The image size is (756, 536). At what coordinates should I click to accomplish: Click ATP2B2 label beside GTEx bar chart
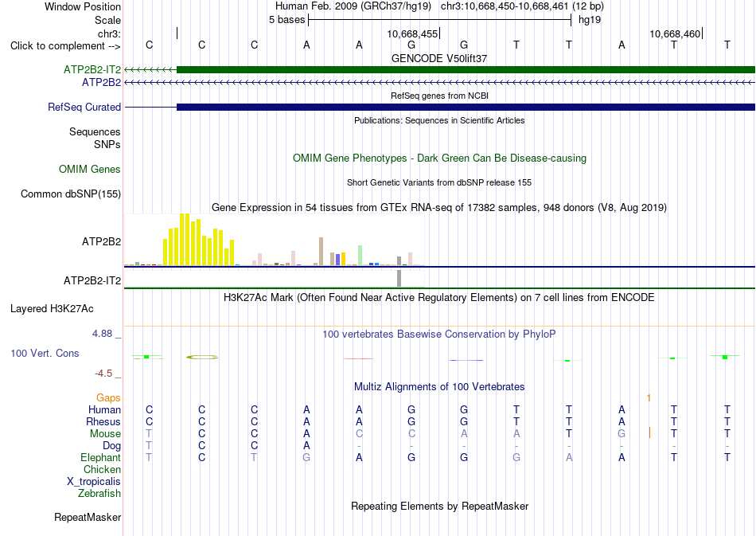101,241
